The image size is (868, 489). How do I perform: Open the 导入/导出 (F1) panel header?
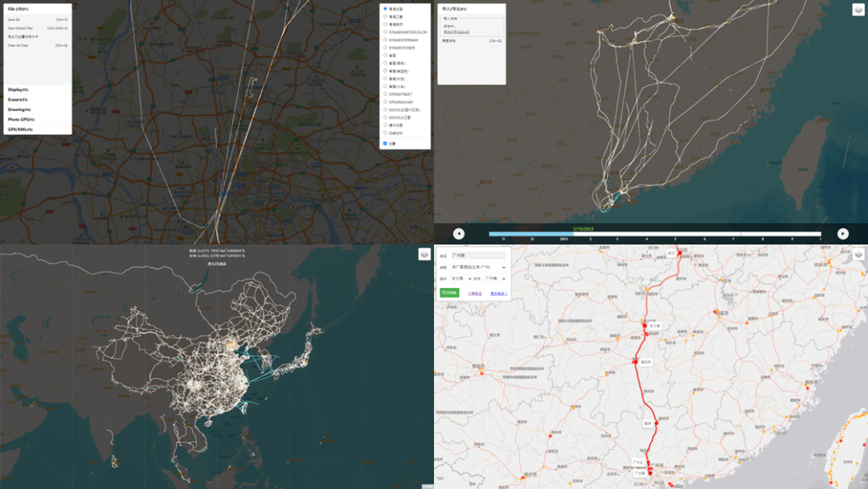[472, 9]
